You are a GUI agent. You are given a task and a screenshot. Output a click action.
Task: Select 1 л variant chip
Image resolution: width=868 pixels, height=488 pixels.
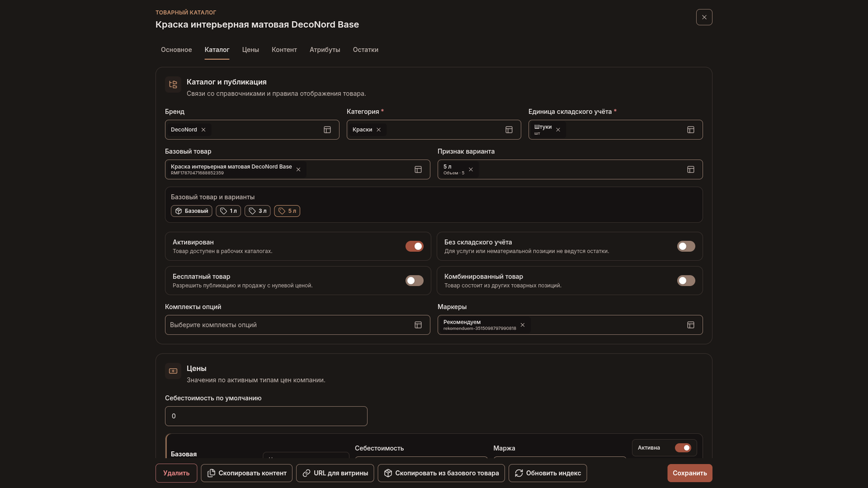228,211
